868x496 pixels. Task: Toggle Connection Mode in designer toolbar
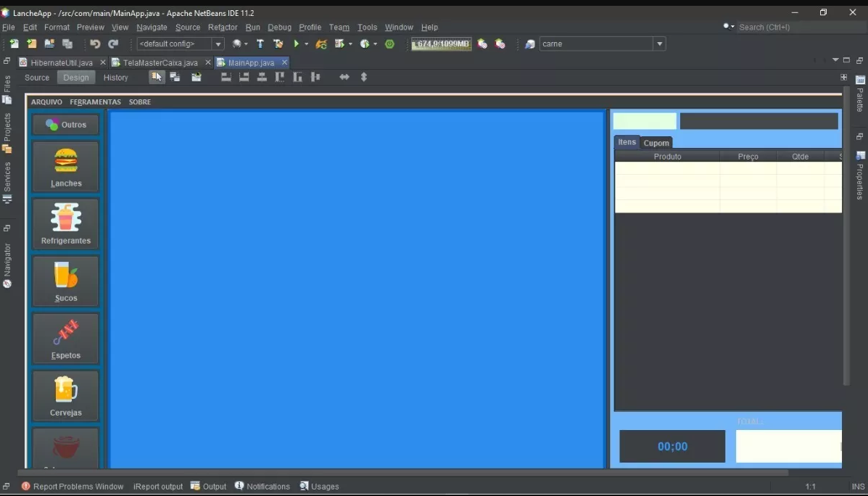175,78
